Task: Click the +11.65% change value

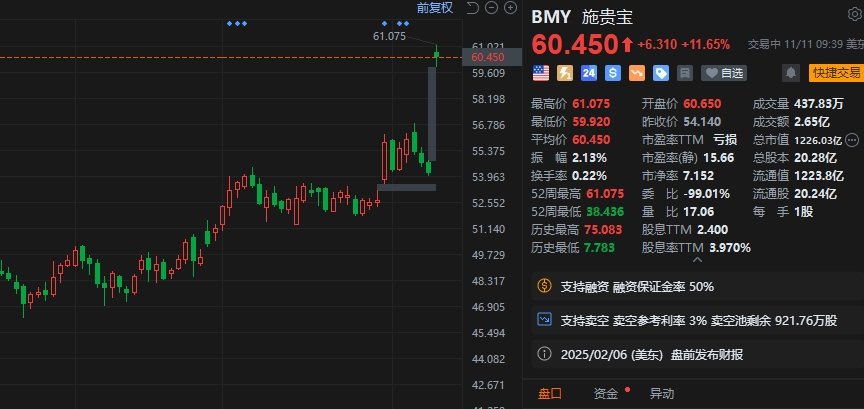Action: point(706,45)
